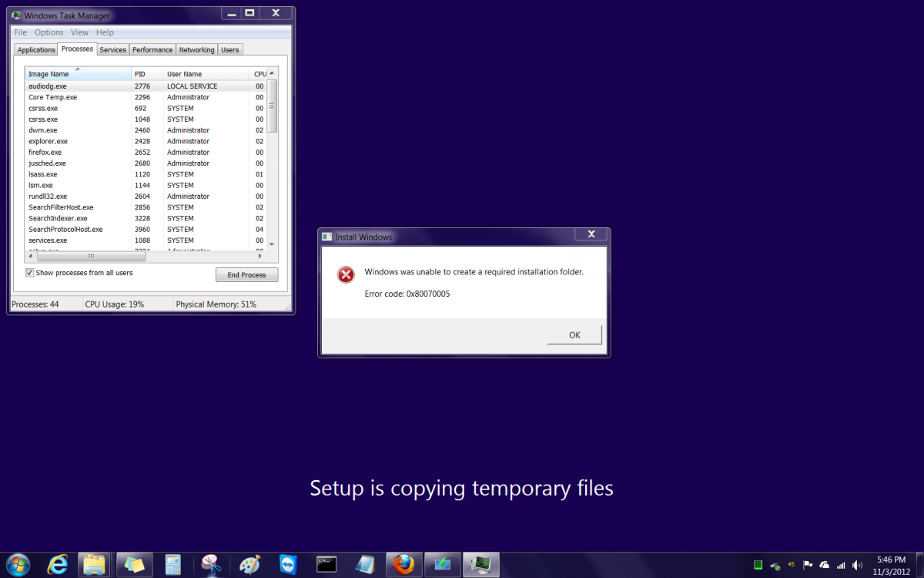Click the Task Manager title bar icon
Screen dimensions: 924x578
tap(16, 15)
